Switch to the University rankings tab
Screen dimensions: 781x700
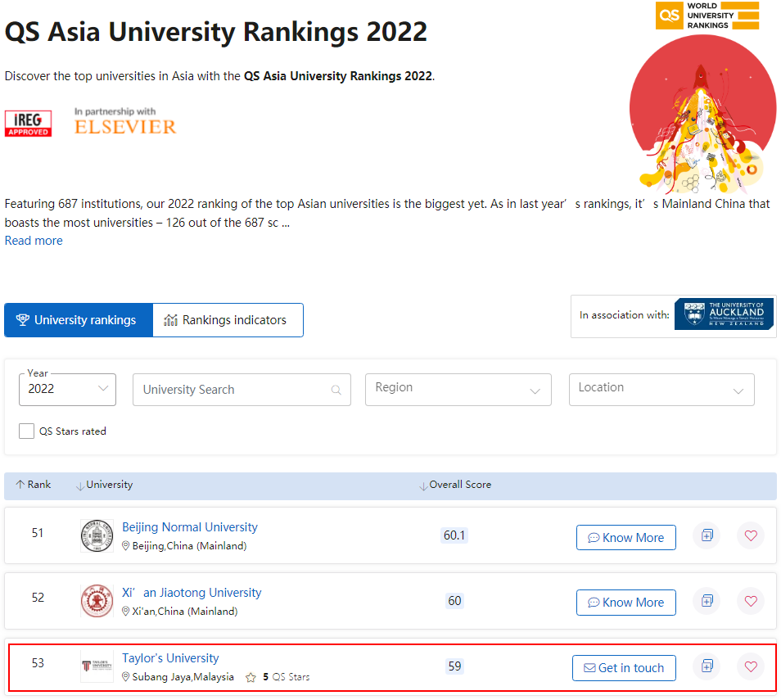79,320
